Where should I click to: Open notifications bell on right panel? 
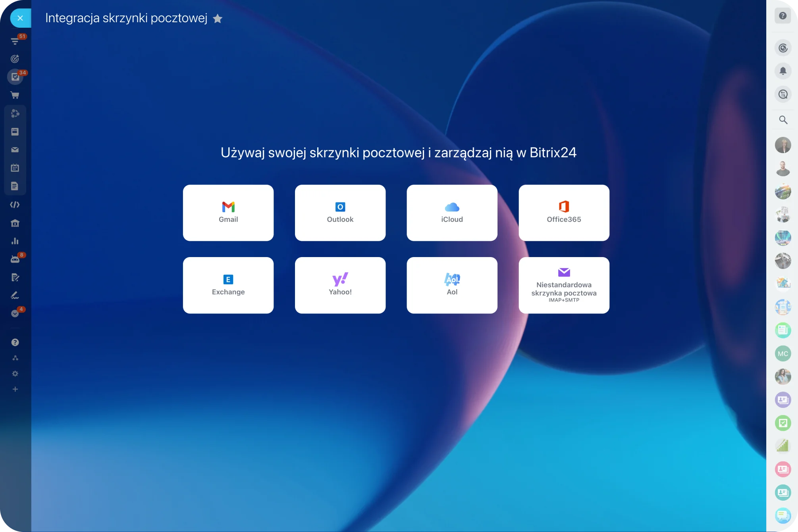(x=783, y=71)
